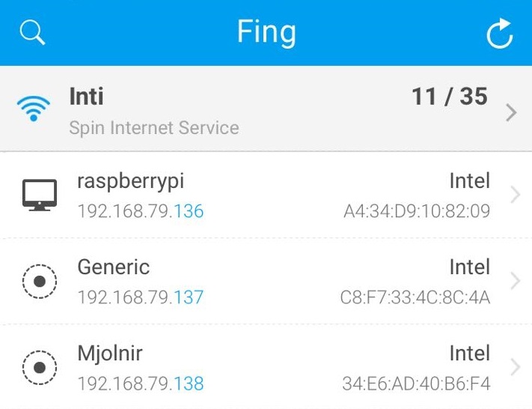Tap IP address 192.168.79.136
The image size is (532, 409).
[141, 211]
